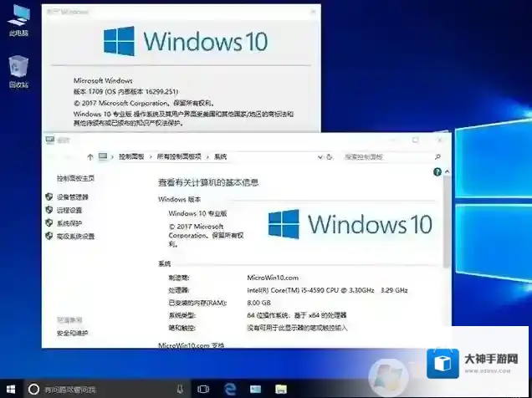Open Task View from the taskbar

click(202, 389)
